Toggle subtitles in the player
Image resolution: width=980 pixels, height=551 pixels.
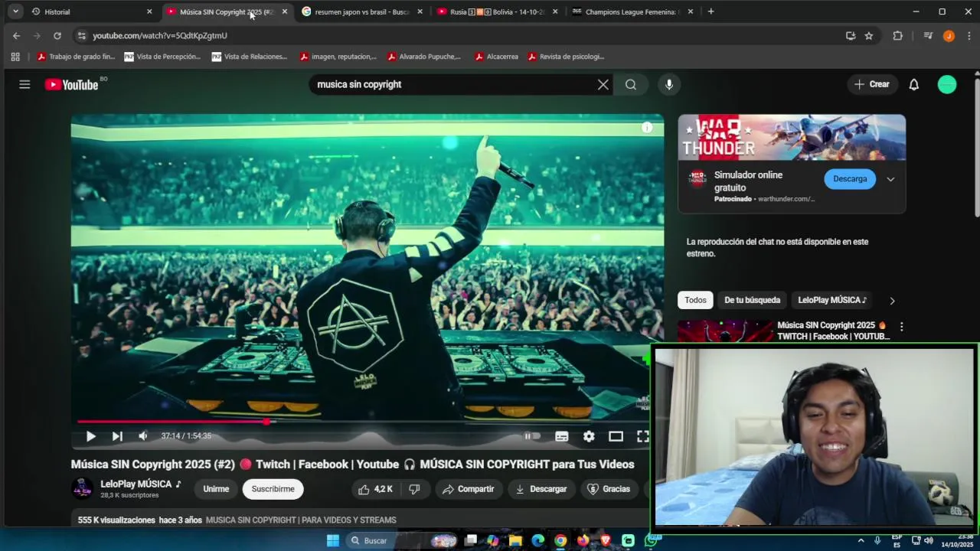[x=561, y=436]
